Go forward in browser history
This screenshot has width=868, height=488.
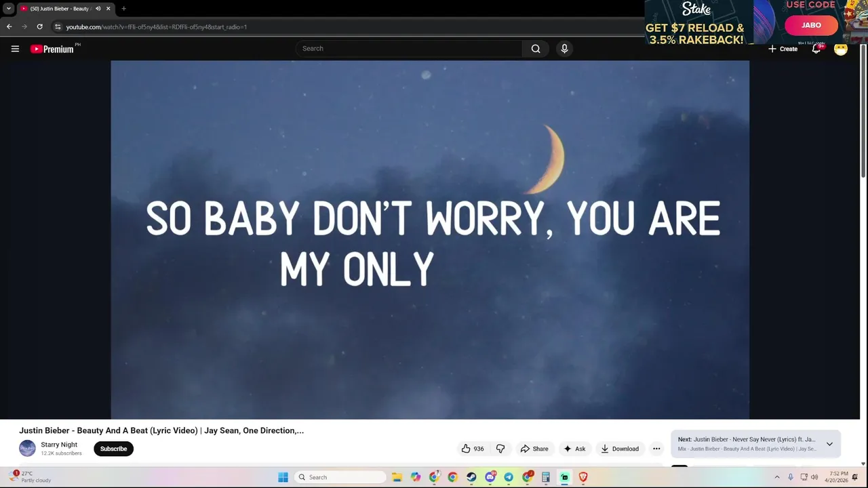pos(24,26)
